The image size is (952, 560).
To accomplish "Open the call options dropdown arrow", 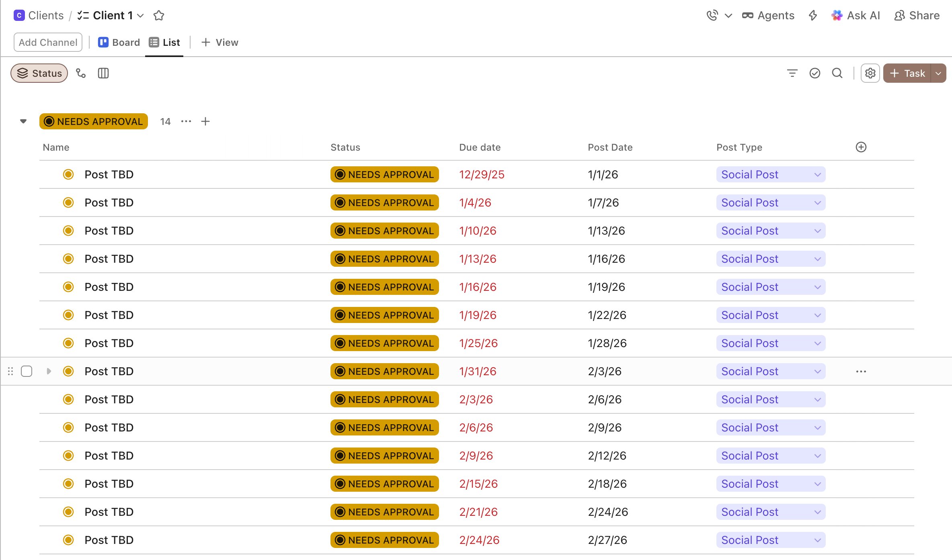I will (728, 16).
